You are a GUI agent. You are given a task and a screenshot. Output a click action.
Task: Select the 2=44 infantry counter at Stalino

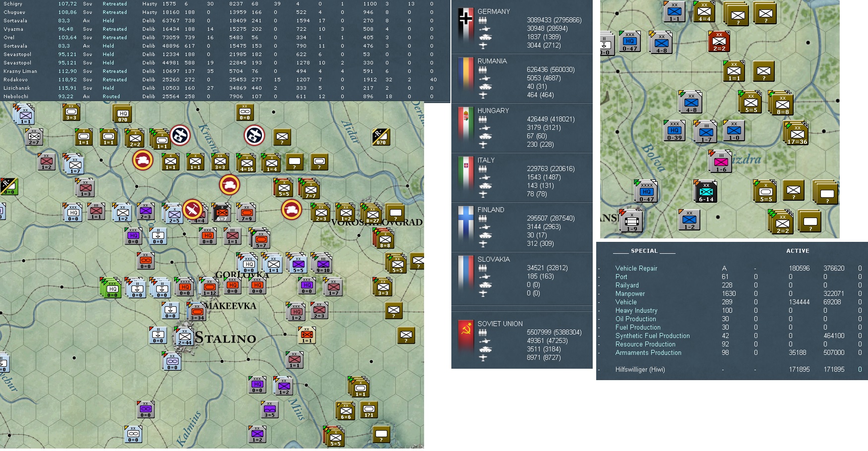point(185,337)
